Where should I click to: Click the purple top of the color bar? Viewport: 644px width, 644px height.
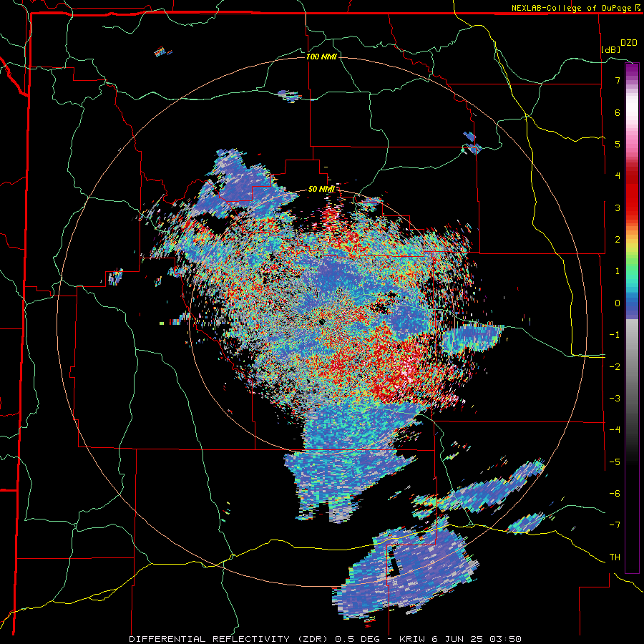[632, 70]
